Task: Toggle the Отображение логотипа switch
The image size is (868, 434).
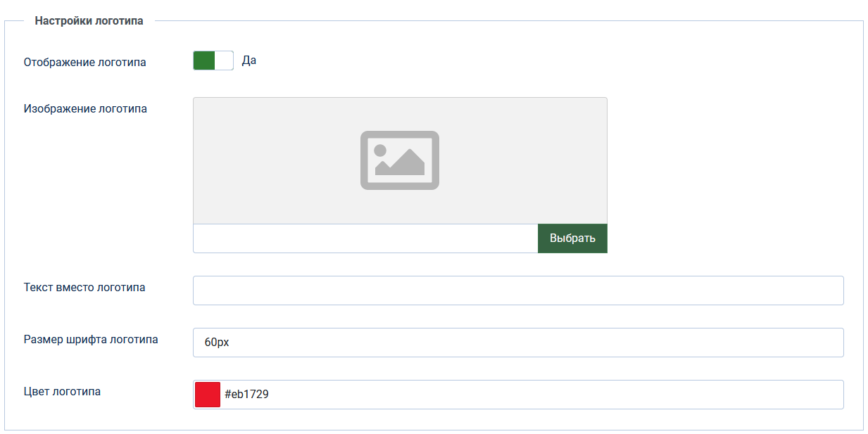Action: (213, 60)
